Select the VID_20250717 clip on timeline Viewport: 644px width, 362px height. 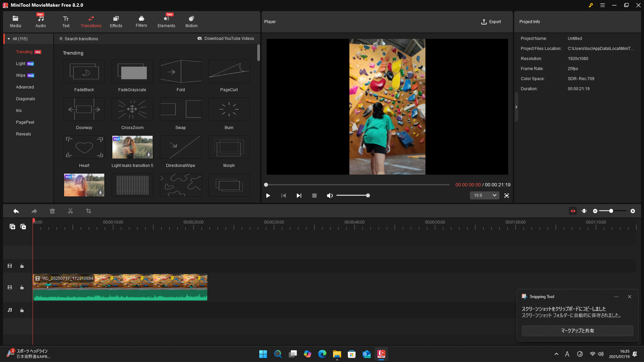click(120, 287)
